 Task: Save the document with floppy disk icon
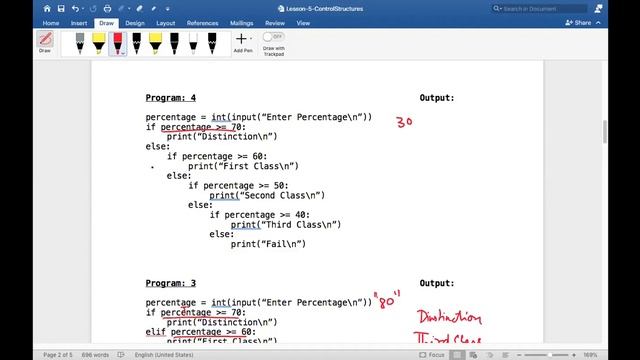(61, 9)
